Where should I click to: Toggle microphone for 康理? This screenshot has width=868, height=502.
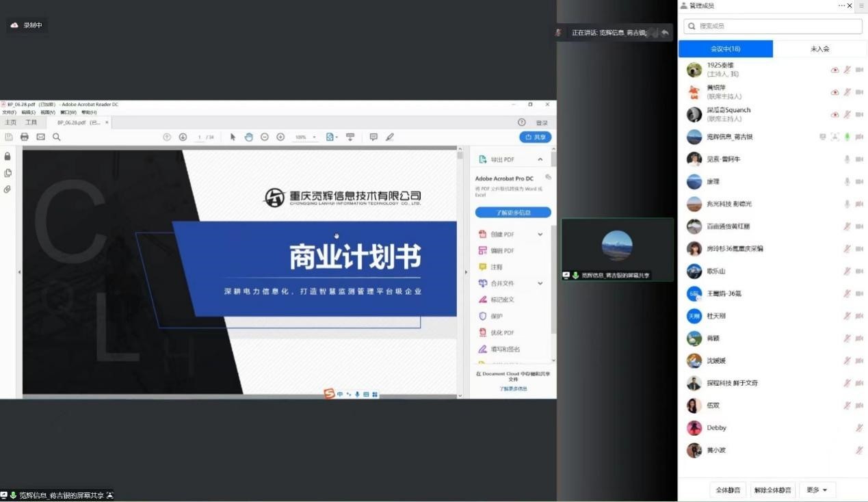847,182
